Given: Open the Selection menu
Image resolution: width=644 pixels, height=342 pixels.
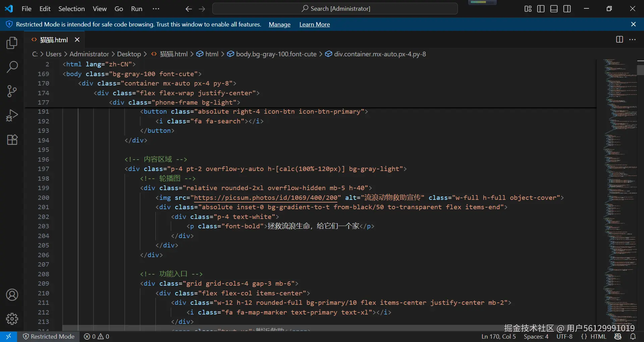Looking at the screenshot, I should [71, 9].
